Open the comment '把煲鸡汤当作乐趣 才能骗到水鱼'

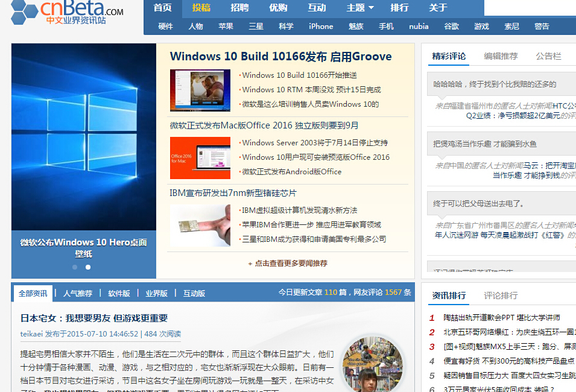[x=485, y=144]
